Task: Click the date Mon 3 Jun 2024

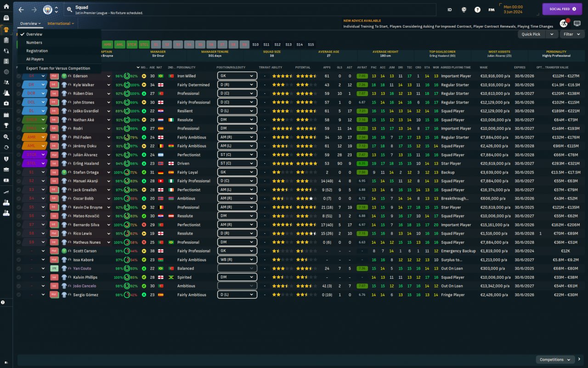Action: 514,10
